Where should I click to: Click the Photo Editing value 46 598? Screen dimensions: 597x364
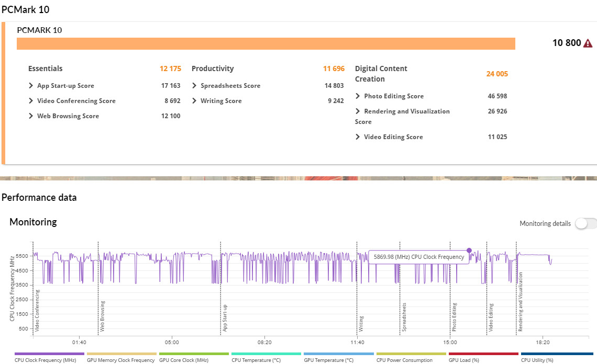click(497, 96)
